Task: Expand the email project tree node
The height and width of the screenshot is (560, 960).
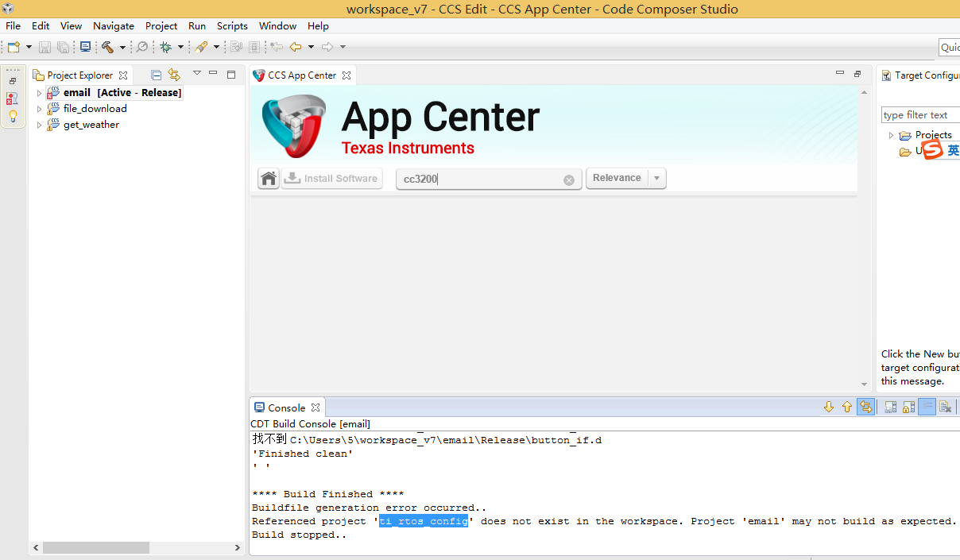Action: pyautogui.click(x=39, y=93)
